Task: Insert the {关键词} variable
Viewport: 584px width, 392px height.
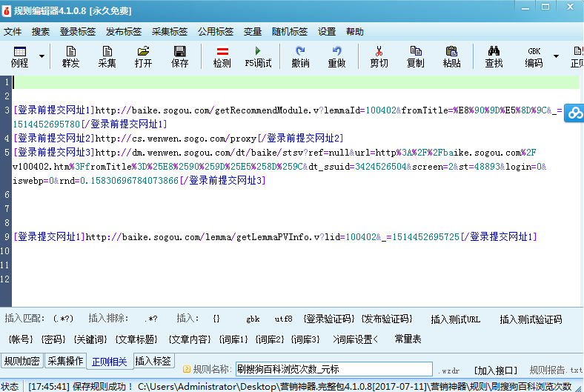Action: pyautogui.click(x=90, y=339)
